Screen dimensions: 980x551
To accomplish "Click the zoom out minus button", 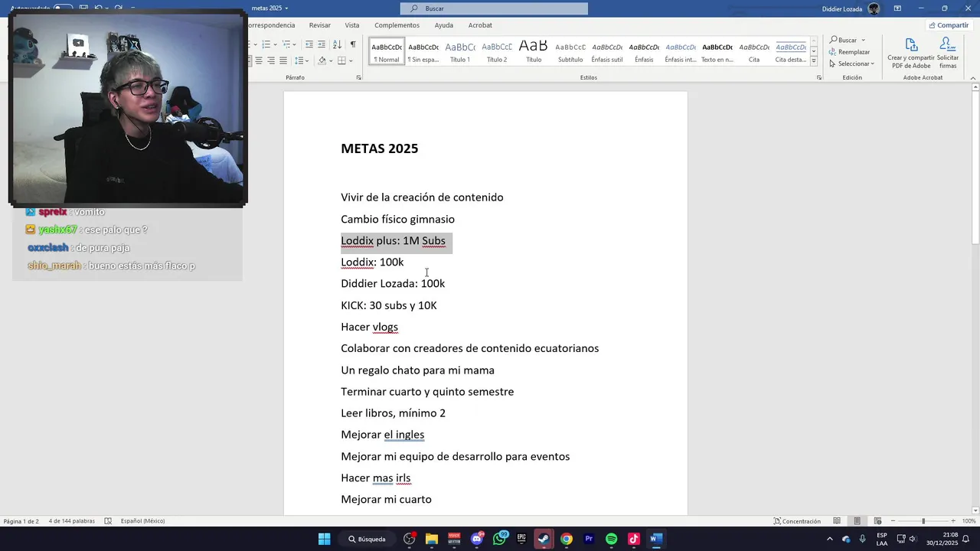I will tap(892, 521).
